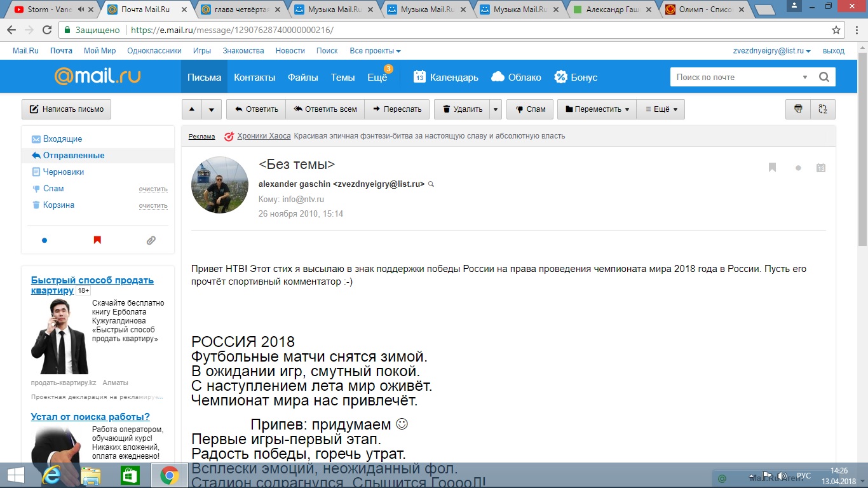Open Бонус section

576,77
